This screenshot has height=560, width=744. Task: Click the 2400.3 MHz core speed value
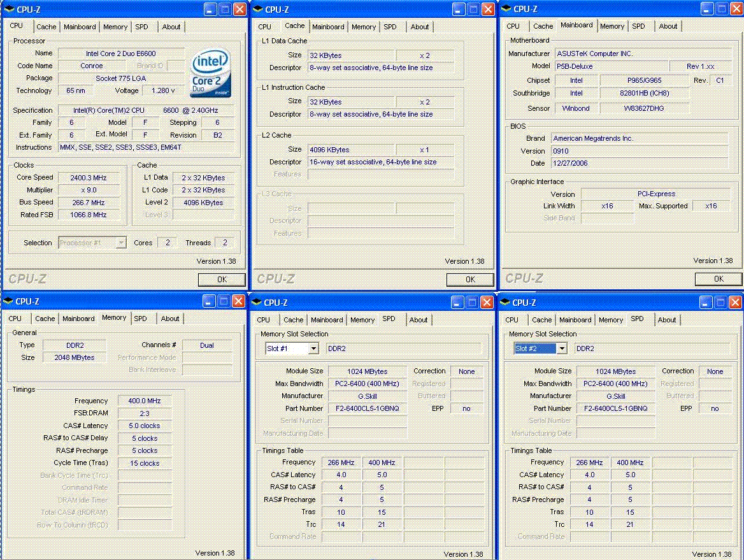coord(89,178)
